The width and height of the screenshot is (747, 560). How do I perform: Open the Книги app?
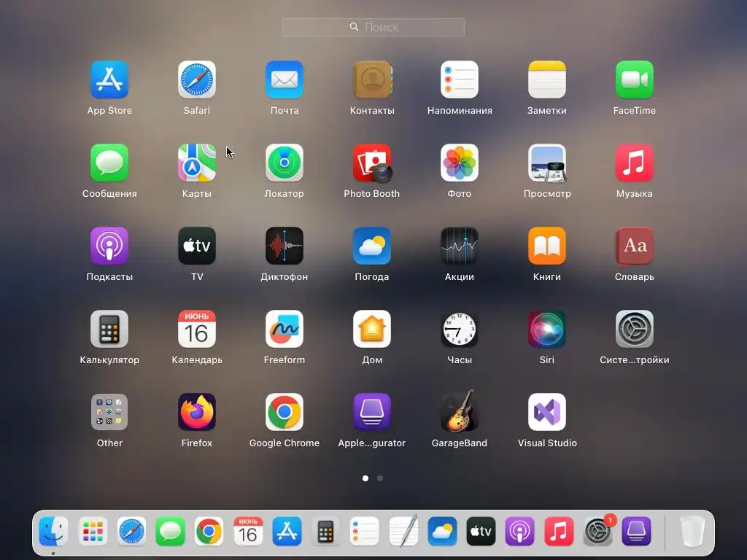tap(547, 246)
